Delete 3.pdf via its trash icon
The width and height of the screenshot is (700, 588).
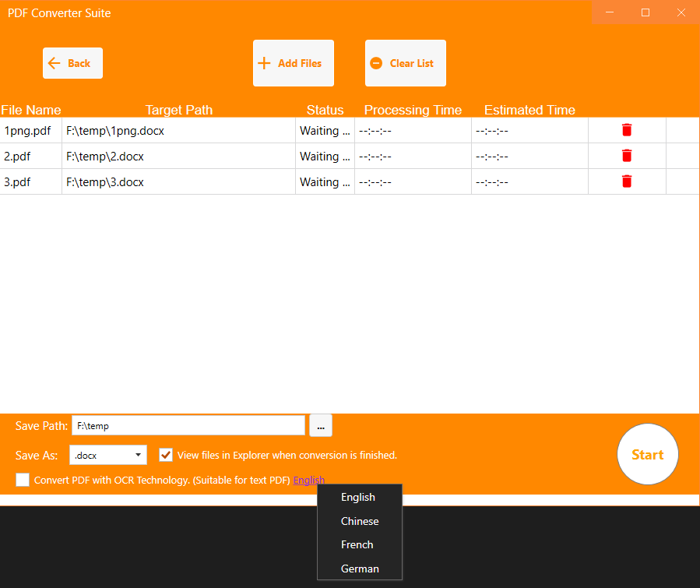tap(626, 181)
